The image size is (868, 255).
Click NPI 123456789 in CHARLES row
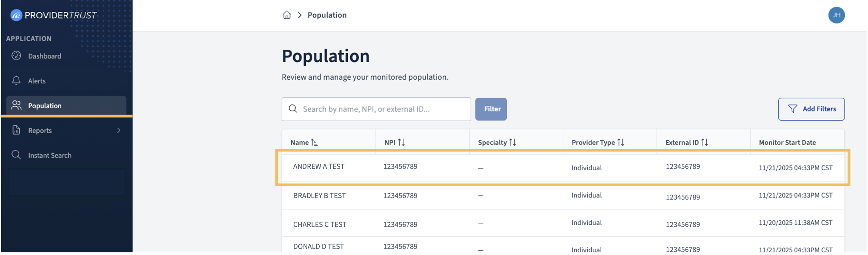point(400,225)
